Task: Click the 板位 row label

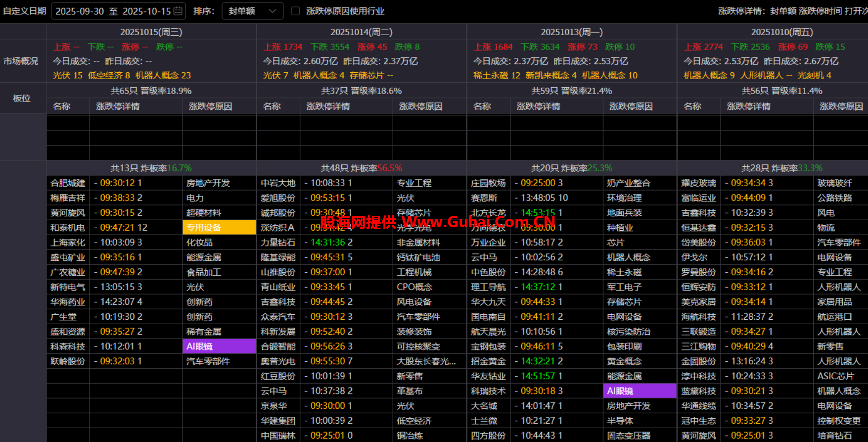Action: pyautogui.click(x=22, y=98)
